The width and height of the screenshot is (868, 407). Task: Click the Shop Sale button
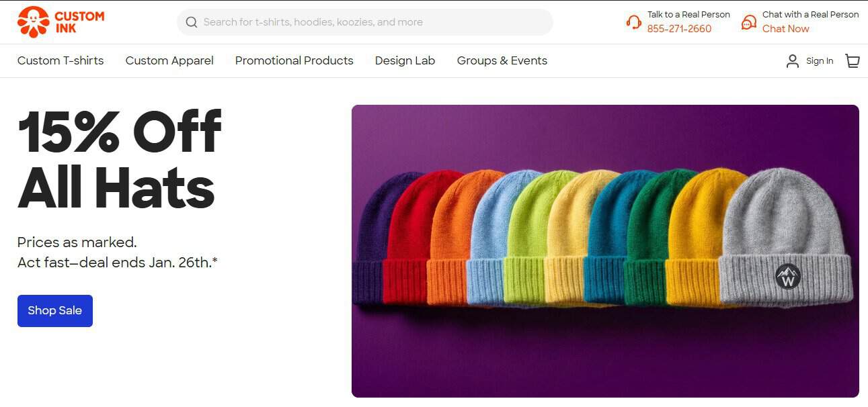click(x=55, y=311)
